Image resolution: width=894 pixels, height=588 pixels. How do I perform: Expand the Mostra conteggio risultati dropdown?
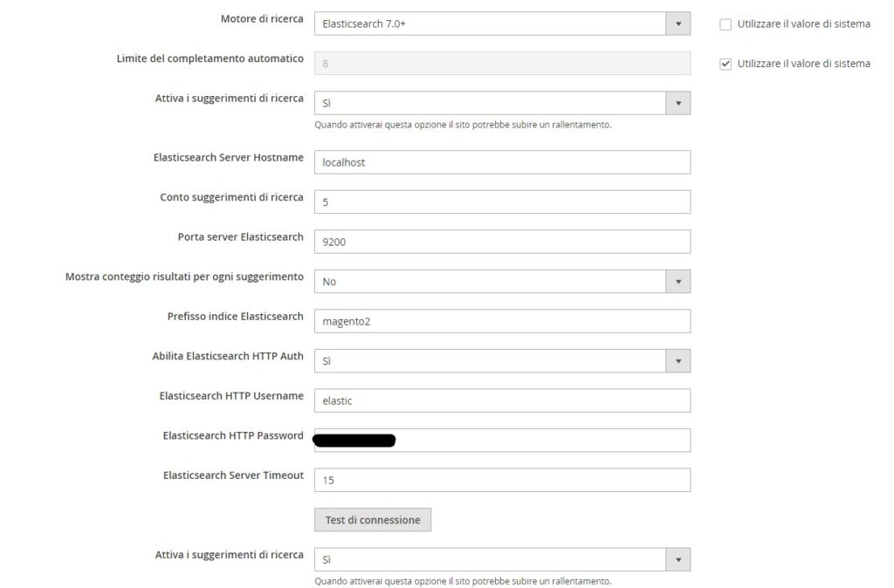pos(502,281)
